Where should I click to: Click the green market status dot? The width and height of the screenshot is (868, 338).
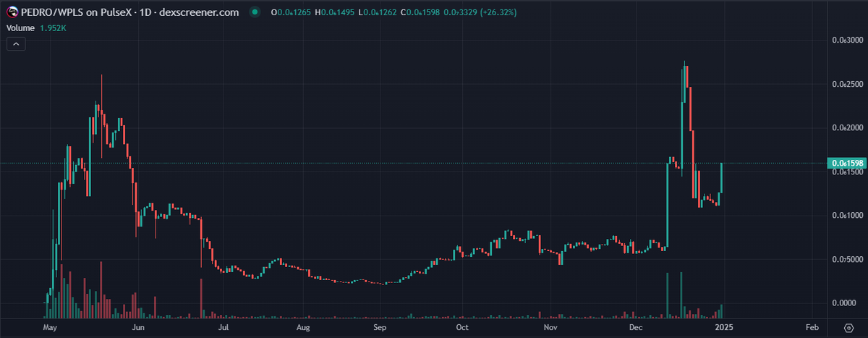click(x=253, y=13)
